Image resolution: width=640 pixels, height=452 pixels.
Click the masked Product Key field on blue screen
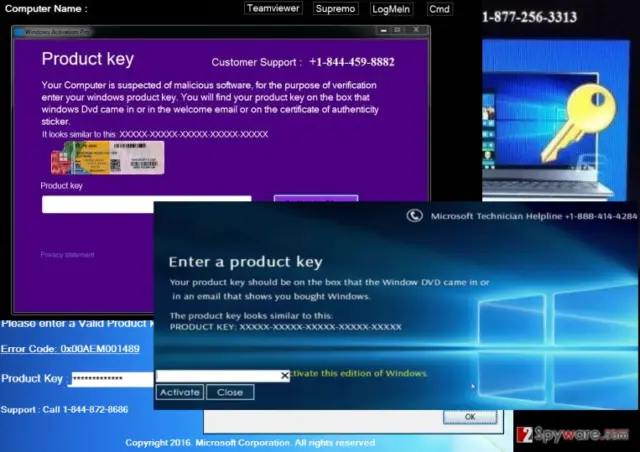[112, 379]
